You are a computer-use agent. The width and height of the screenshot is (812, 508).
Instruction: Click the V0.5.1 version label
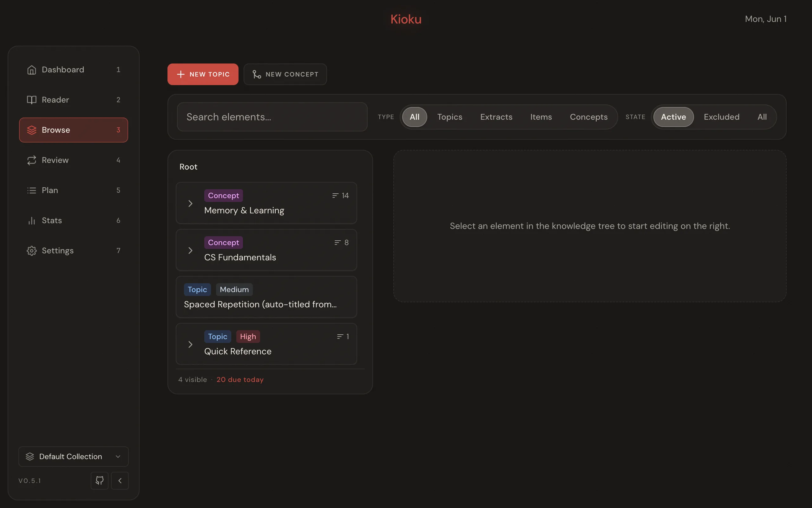(x=29, y=481)
